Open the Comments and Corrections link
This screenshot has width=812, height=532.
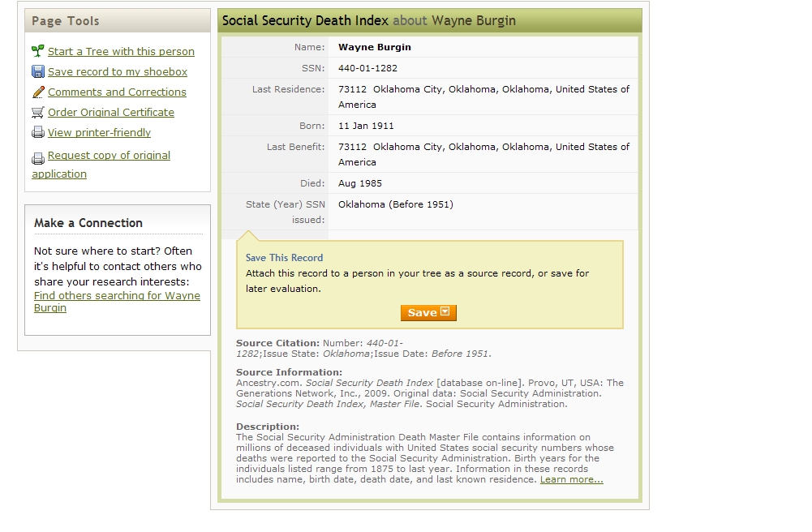(117, 92)
